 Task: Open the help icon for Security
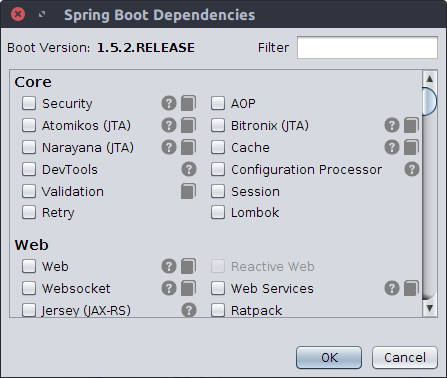(169, 103)
